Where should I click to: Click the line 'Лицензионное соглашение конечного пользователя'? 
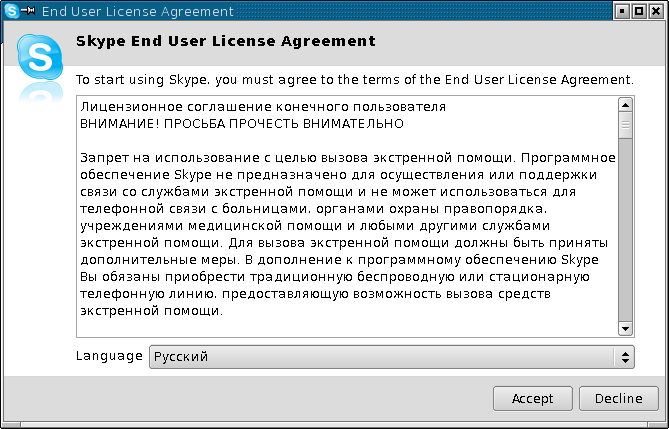(263, 107)
